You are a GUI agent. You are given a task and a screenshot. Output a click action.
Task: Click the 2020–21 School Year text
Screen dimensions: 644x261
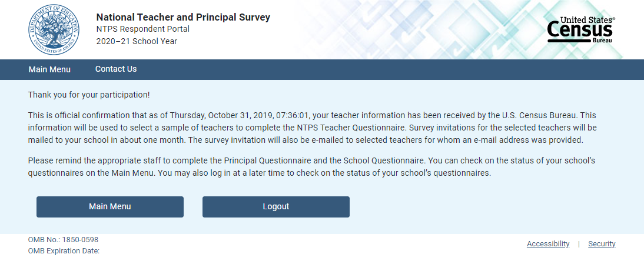pos(137,41)
